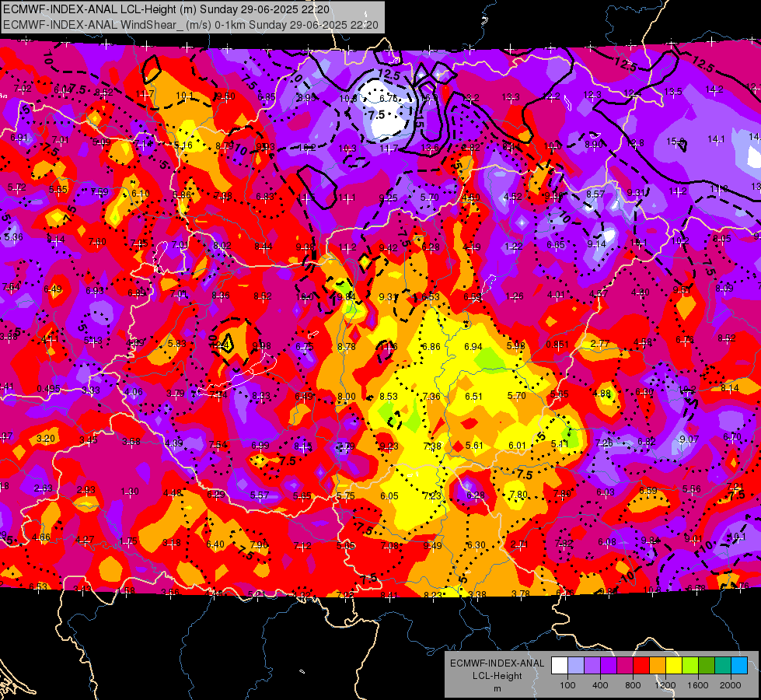Image resolution: width=761 pixels, height=700 pixels.
Task: Click the map value 2.77
Action: click(600, 344)
